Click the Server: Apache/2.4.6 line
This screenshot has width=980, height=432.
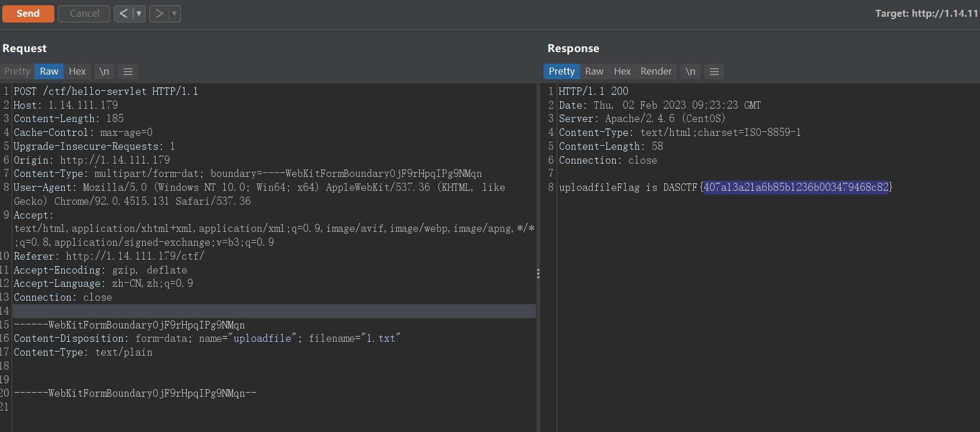(x=642, y=119)
